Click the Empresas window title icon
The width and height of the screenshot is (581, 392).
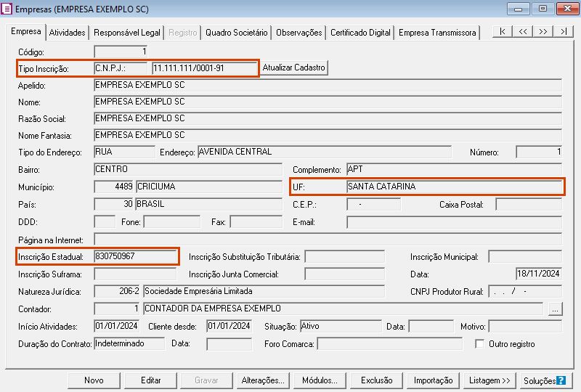click(7, 9)
